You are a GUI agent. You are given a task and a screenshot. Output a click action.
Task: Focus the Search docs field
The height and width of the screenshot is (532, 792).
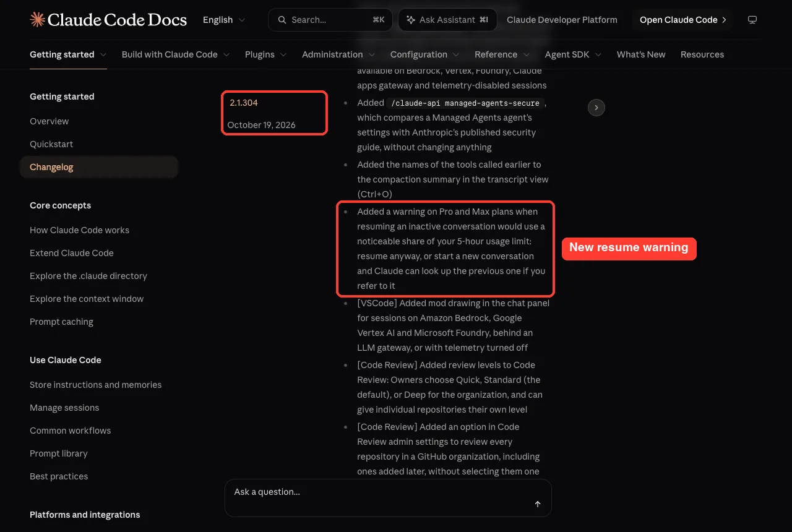pyautogui.click(x=330, y=20)
